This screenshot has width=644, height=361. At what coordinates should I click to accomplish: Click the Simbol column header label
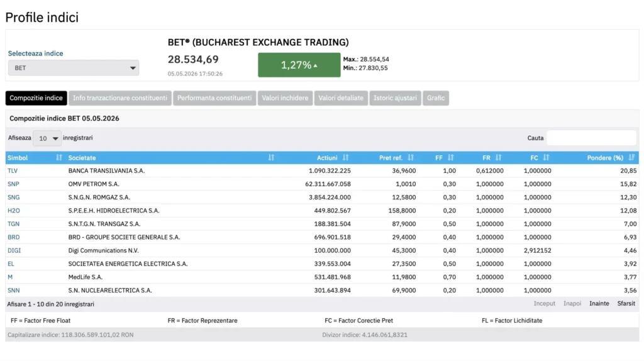point(18,158)
